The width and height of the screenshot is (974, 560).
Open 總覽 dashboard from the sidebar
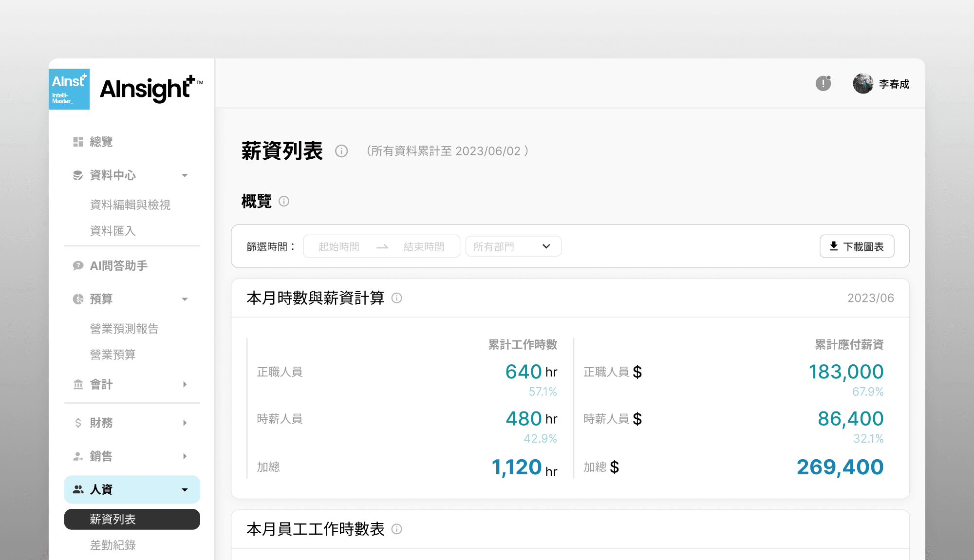(101, 142)
